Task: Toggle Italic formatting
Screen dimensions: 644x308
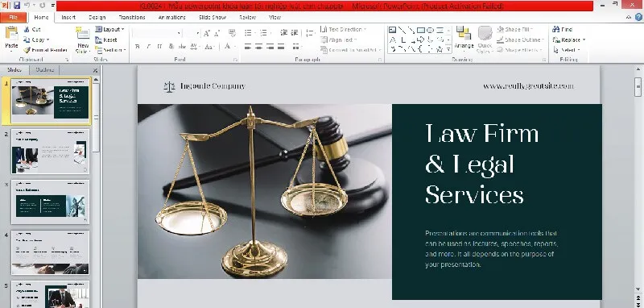Action: click(148, 47)
